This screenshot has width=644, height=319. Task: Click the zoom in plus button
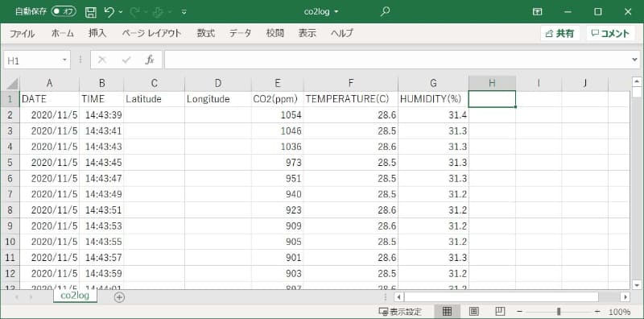[597, 312]
